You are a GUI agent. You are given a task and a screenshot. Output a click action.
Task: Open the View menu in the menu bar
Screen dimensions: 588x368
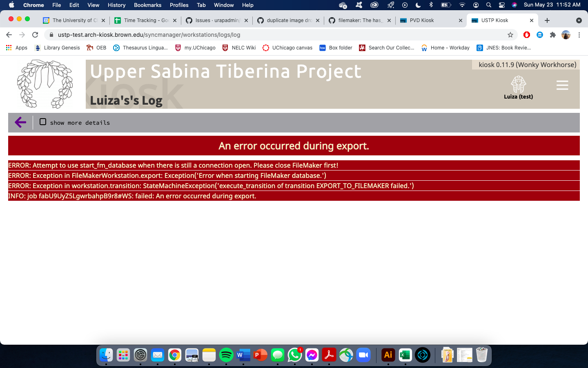click(93, 5)
